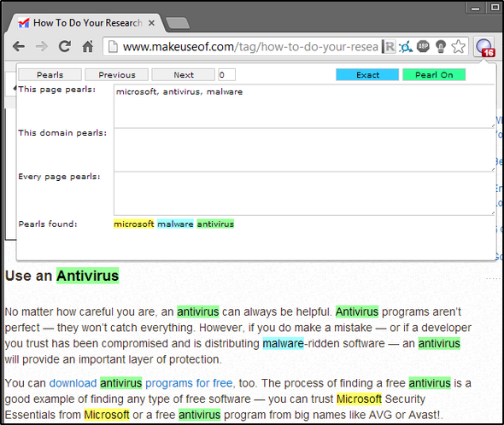Image resolution: width=504 pixels, height=425 pixels.
Task: Click the Every page pearls label
Action: [x=59, y=177]
